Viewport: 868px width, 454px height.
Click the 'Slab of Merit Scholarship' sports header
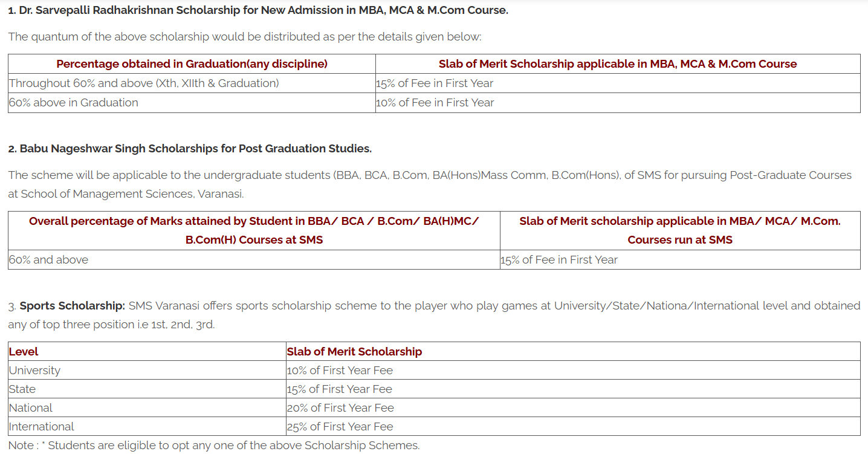pos(355,351)
